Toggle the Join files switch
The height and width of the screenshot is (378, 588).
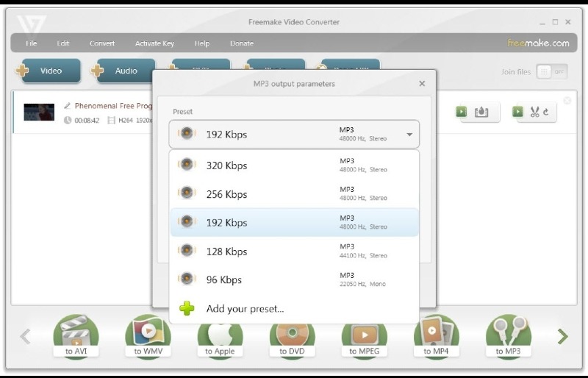552,71
